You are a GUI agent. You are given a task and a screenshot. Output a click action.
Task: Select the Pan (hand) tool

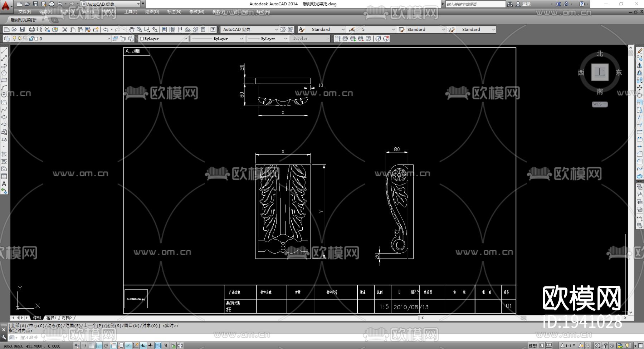(132, 29)
